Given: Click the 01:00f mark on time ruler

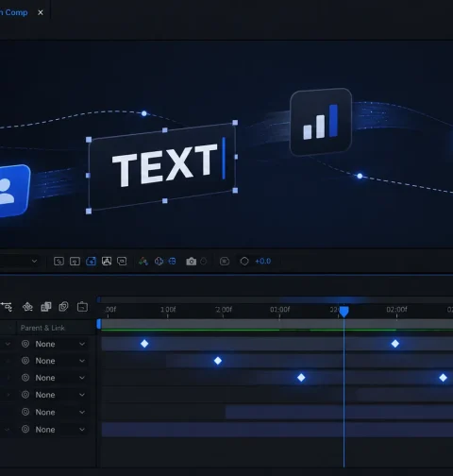Looking at the screenshot, I should coord(279,310).
